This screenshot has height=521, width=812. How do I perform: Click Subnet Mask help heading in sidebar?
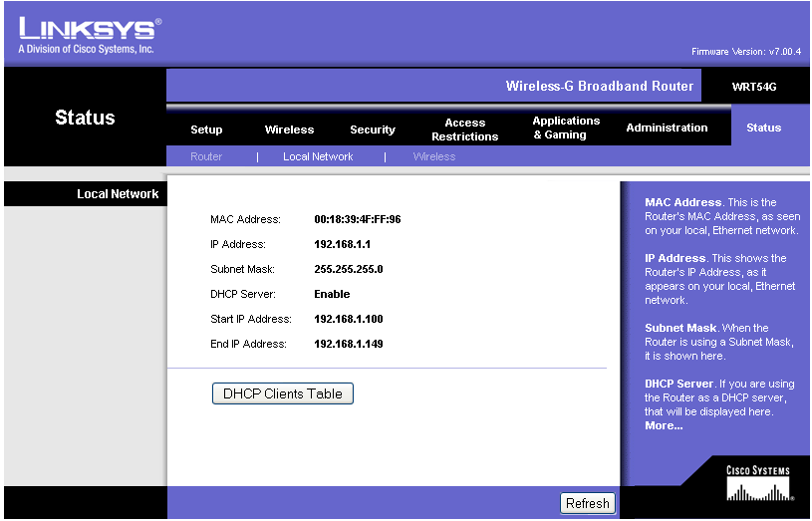pyautogui.click(x=680, y=328)
